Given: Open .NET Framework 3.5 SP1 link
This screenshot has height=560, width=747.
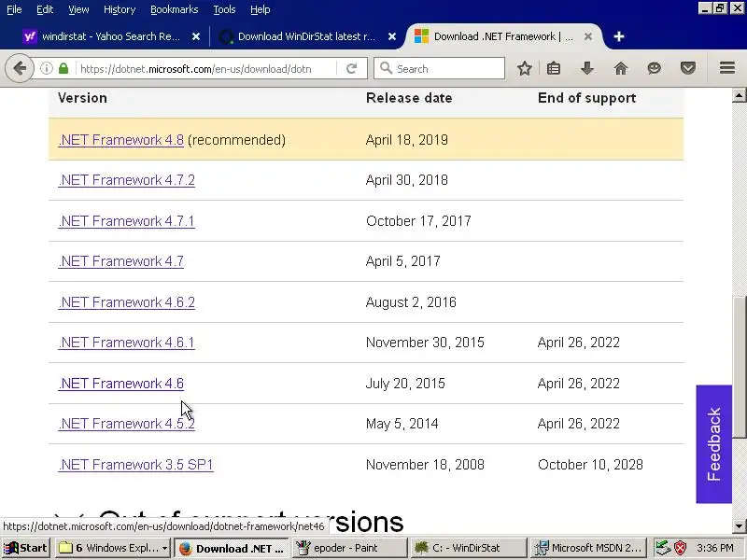Looking at the screenshot, I should [135, 465].
